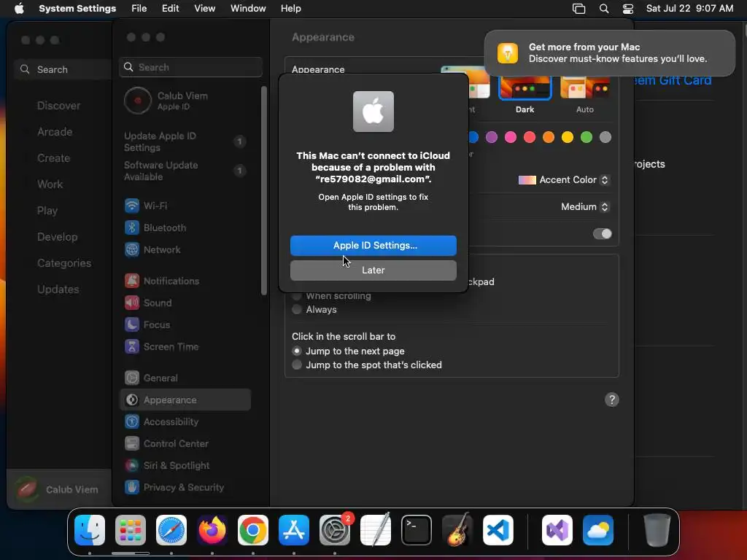Image resolution: width=747 pixels, height=560 pixels.
Task: Open Software Update Available item
Action: (185, 171)
